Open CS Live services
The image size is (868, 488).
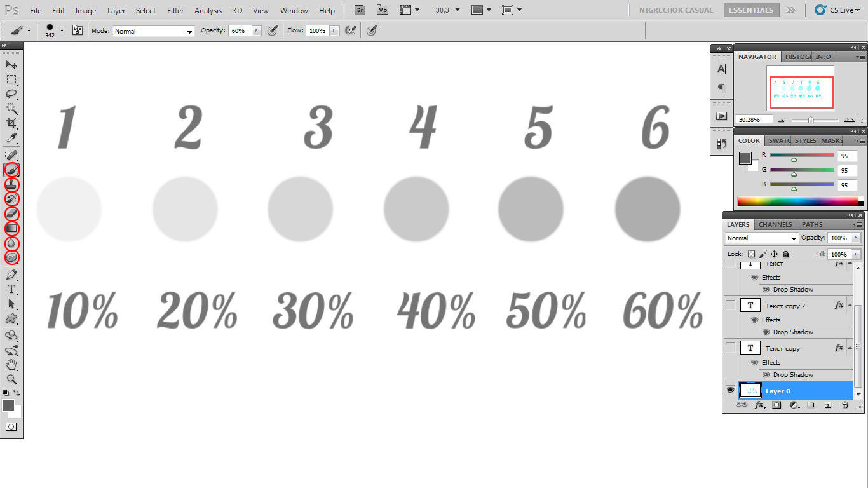(837, 10)
